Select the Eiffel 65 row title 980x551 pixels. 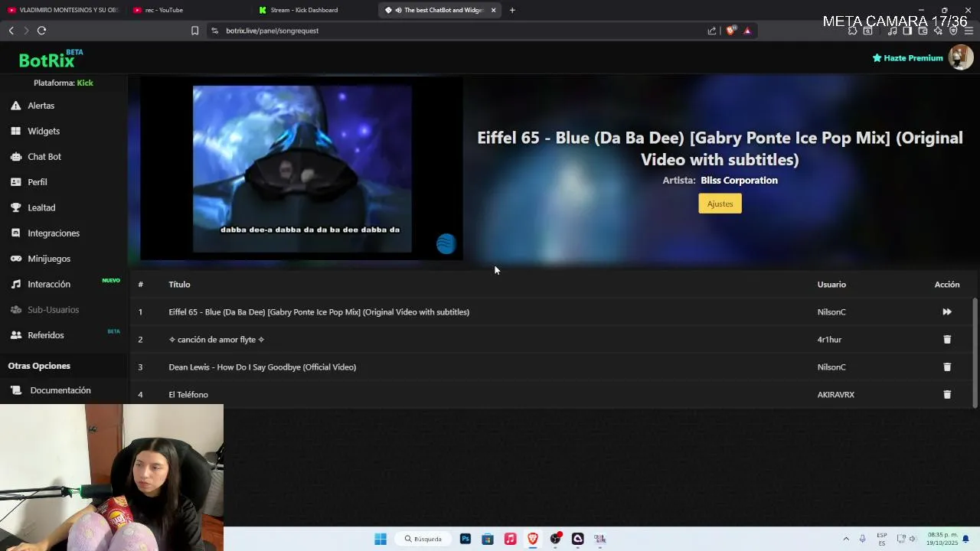pos(318,312)
